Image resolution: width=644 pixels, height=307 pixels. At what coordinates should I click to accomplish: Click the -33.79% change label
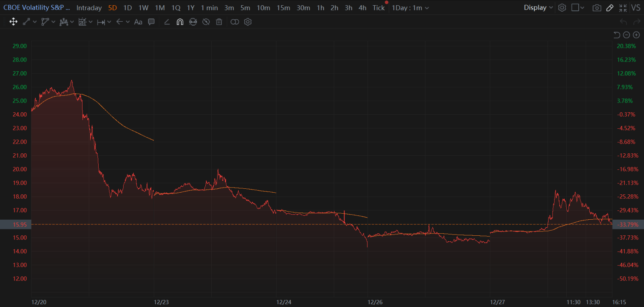(628, 225)
